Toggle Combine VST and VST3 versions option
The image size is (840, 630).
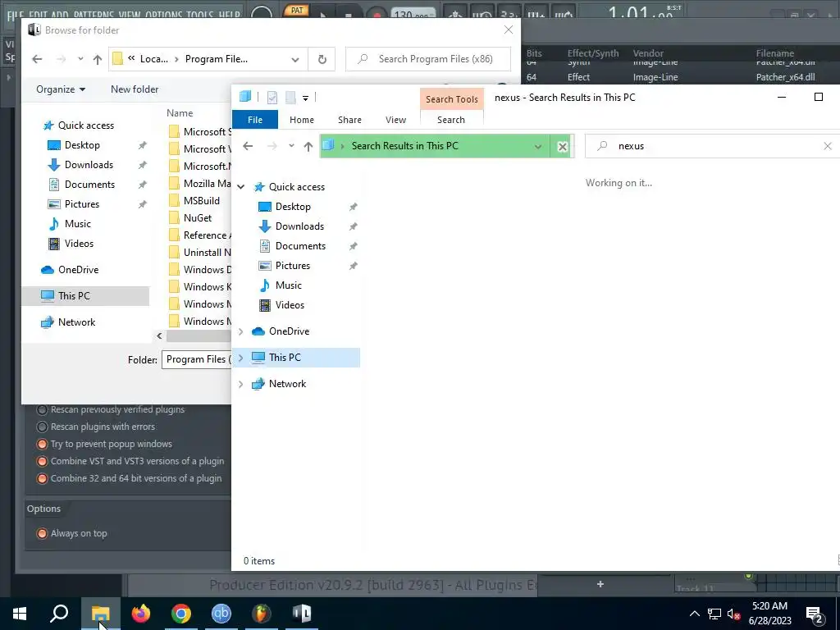(42, 461)
